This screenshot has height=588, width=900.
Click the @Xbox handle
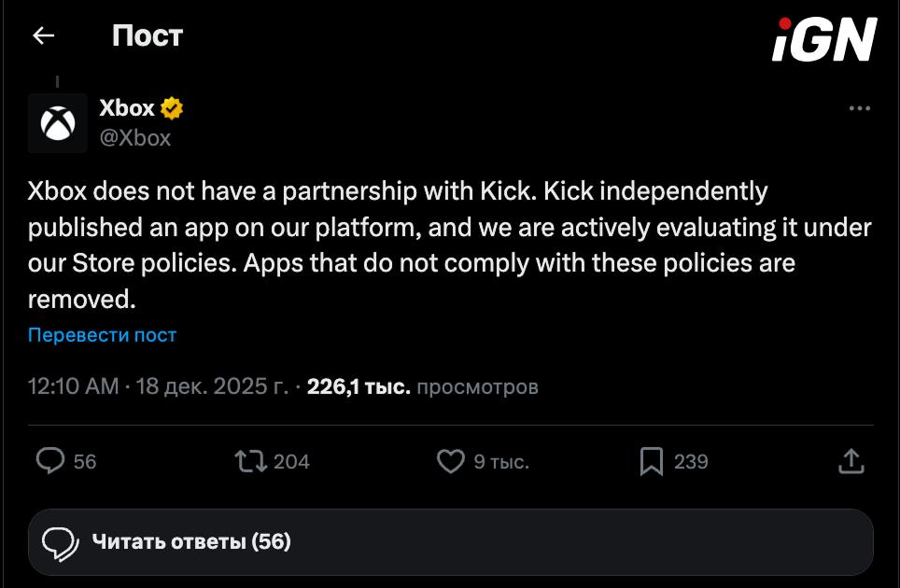tap(135, 138)
